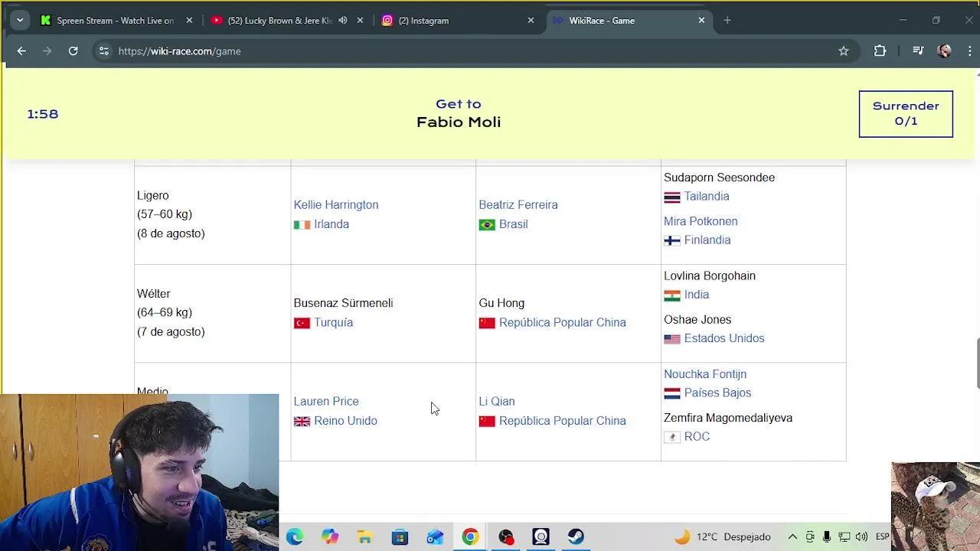Open the Países Bajos link

(717, 393)
